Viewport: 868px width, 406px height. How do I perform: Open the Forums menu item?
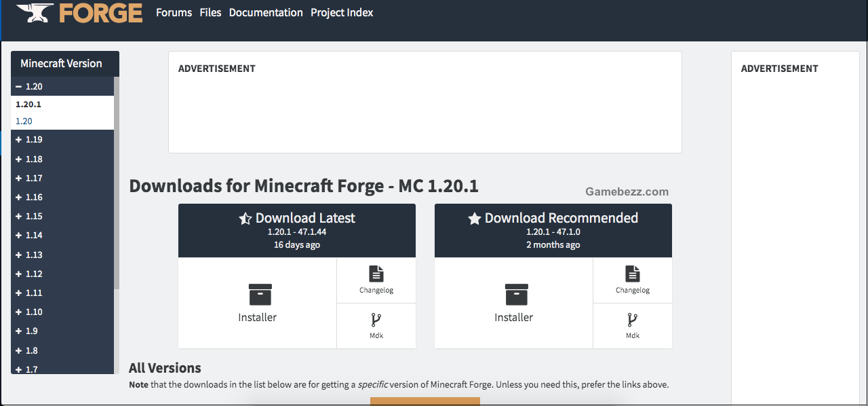[x=174, y=12]
